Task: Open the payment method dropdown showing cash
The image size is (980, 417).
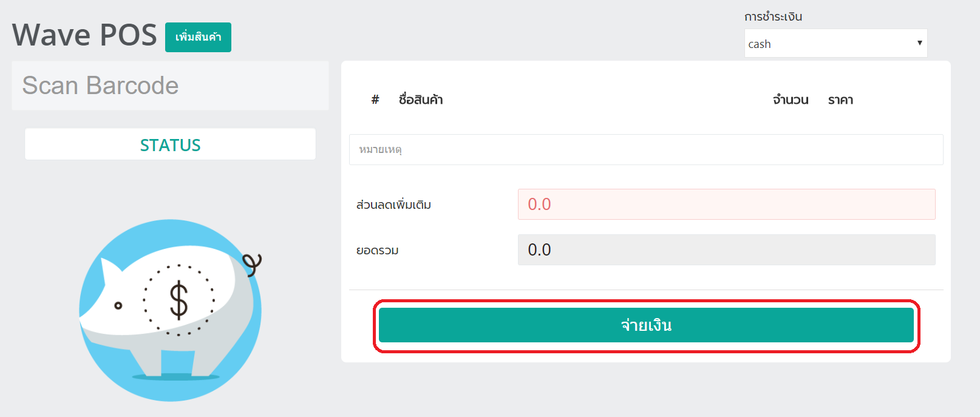Action: [835, 43]
